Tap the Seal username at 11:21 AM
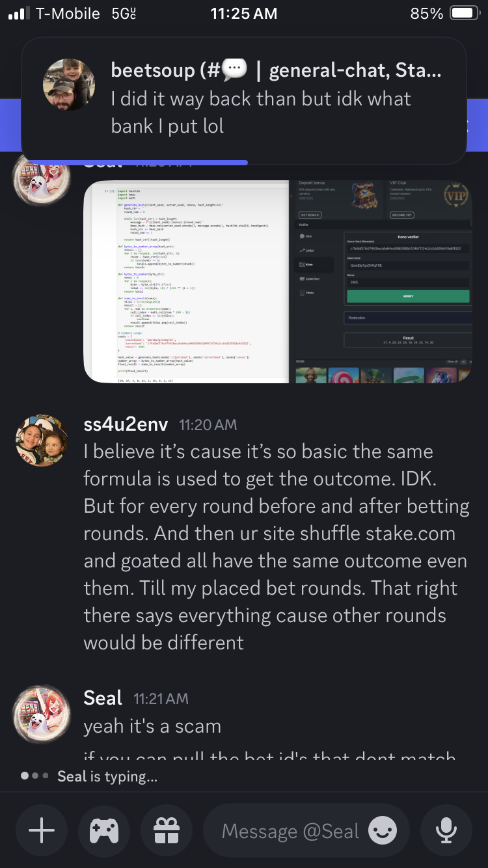This screenshot has height=868, width=488. point(103,698)
